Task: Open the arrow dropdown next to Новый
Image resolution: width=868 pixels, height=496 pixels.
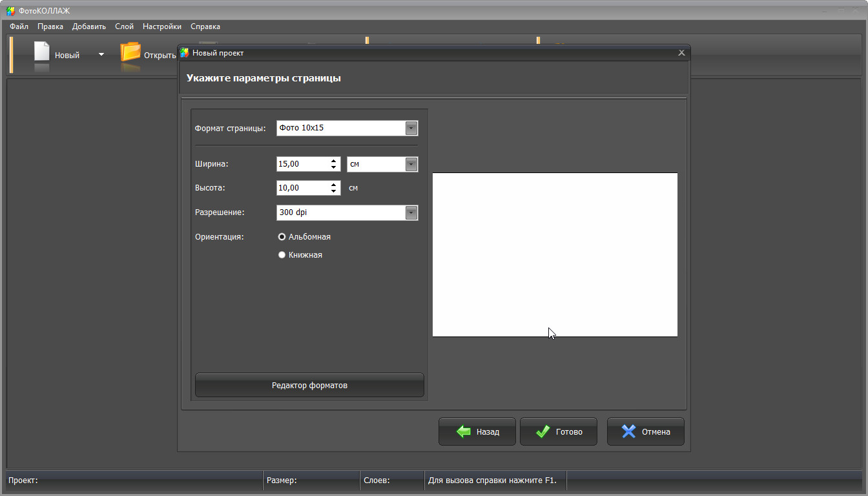Action: coord(101,55)
